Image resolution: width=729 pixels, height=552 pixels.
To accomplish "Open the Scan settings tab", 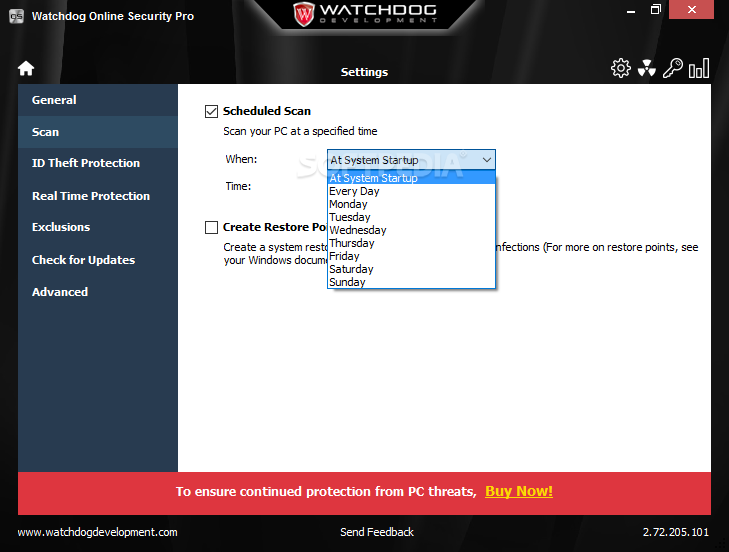I will coord(98,132).
